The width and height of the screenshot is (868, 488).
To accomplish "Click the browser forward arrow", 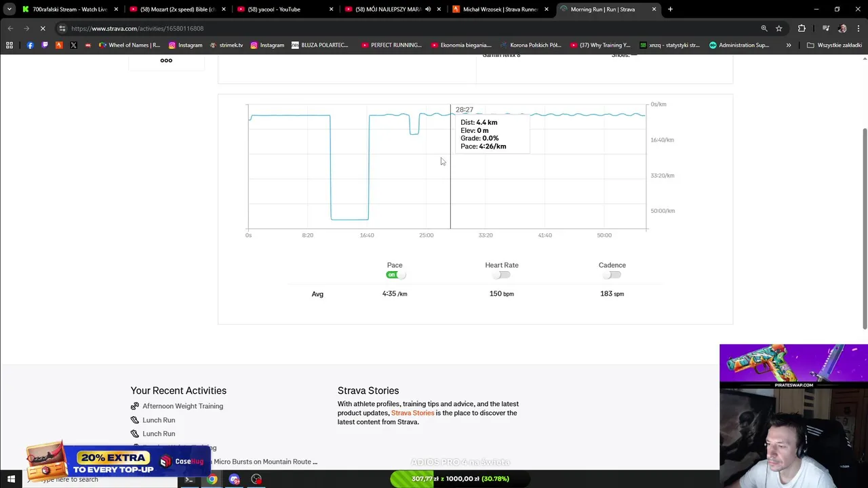I will pos(26,28).
